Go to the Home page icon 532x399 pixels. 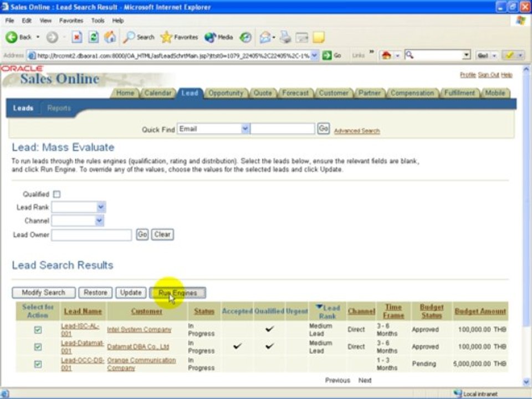click(110, 37)
